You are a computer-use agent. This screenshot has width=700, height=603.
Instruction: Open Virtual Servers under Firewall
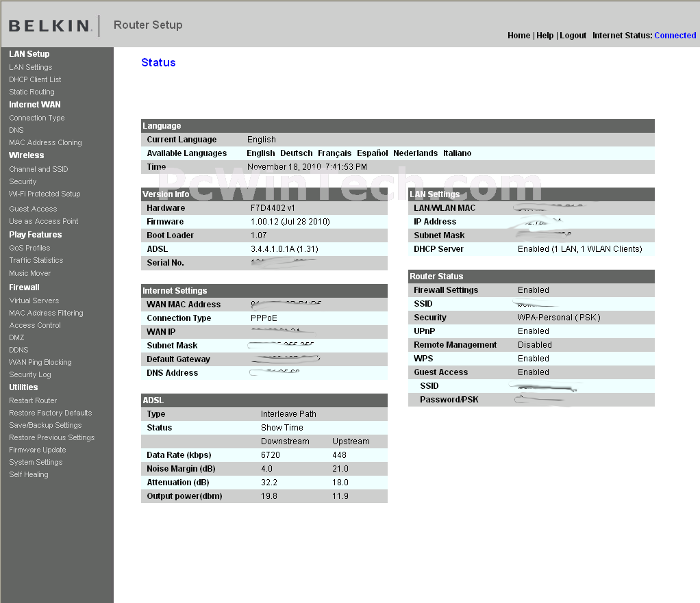34,300
